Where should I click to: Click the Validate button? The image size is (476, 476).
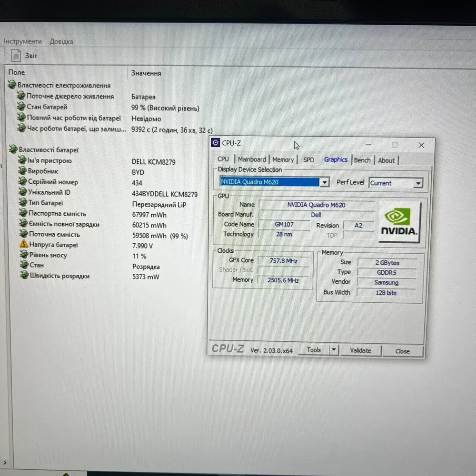point(360,350)
